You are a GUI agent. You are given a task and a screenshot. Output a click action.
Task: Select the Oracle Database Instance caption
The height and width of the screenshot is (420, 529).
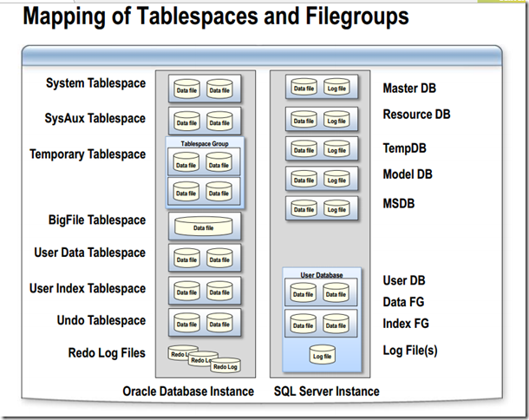188,391
